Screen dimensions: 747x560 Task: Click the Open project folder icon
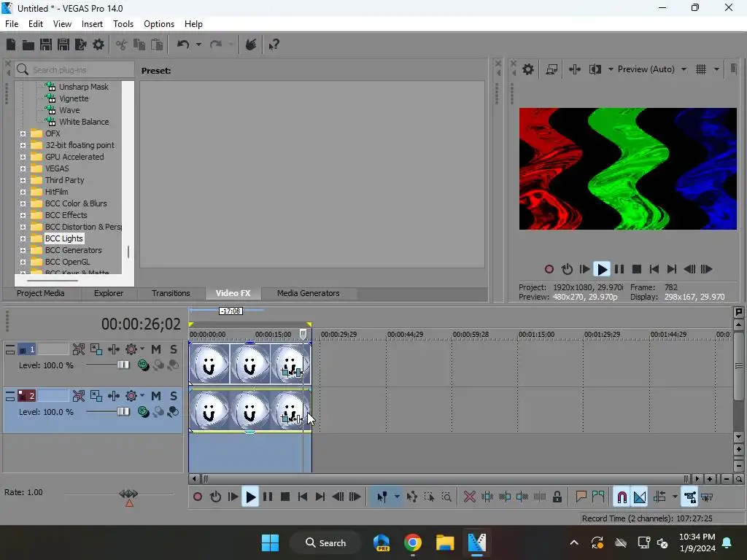[x=28, y=44]
